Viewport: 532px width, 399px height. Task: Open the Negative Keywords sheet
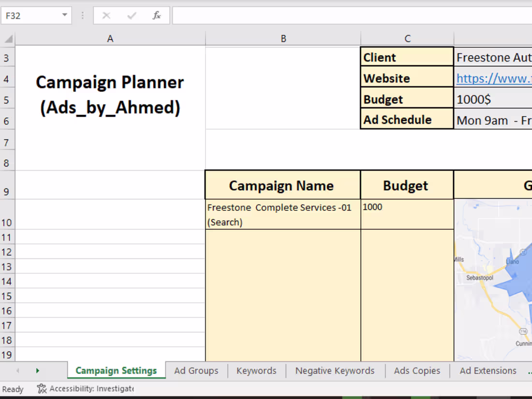click(335, 370)
